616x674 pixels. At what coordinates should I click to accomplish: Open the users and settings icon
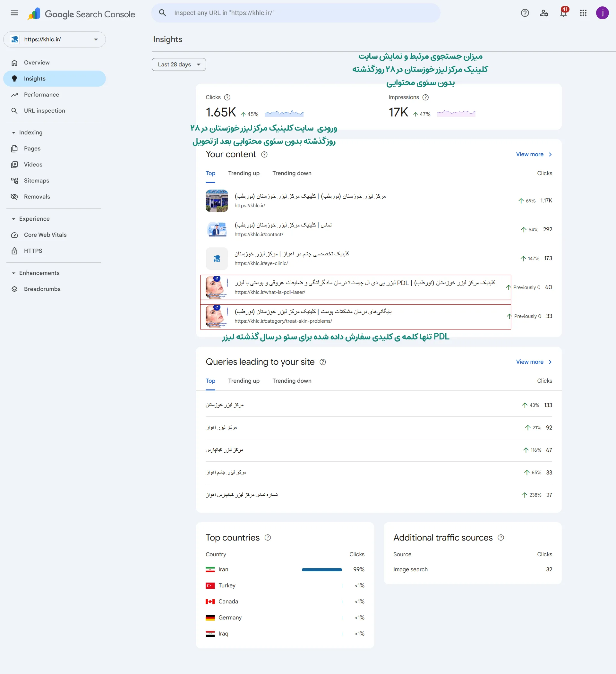coord(544,13)
